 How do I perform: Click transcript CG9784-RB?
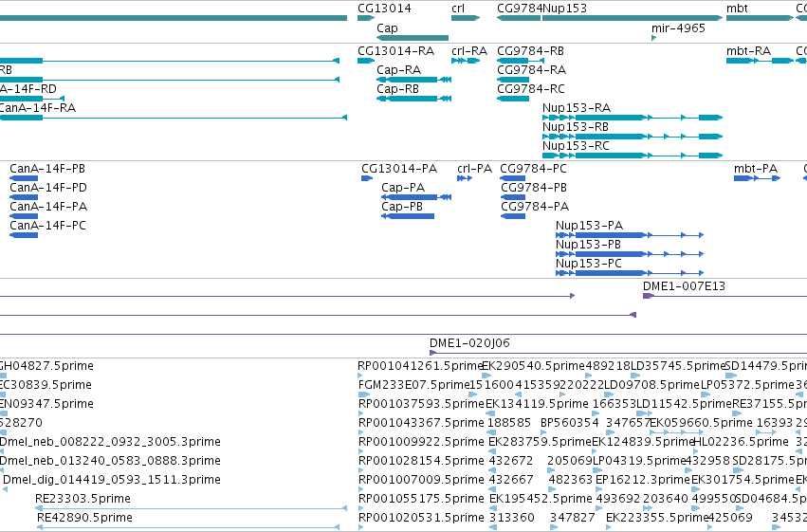(x=521, y=61)
